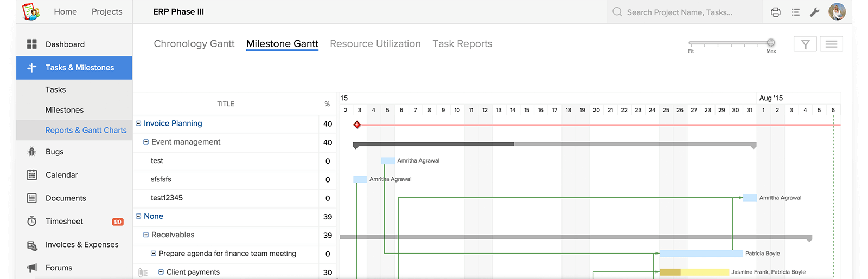Click the print icon in top bar

tap(775, 12)
